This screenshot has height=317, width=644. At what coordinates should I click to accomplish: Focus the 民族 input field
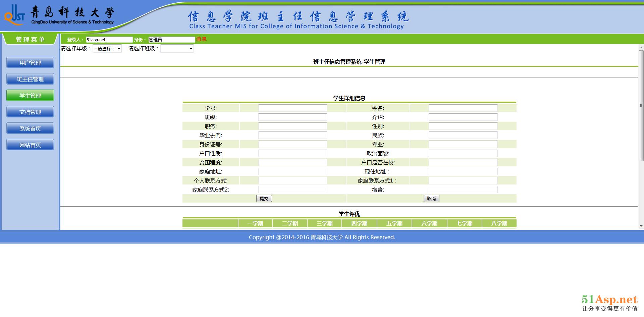click(x=463, y=135)
